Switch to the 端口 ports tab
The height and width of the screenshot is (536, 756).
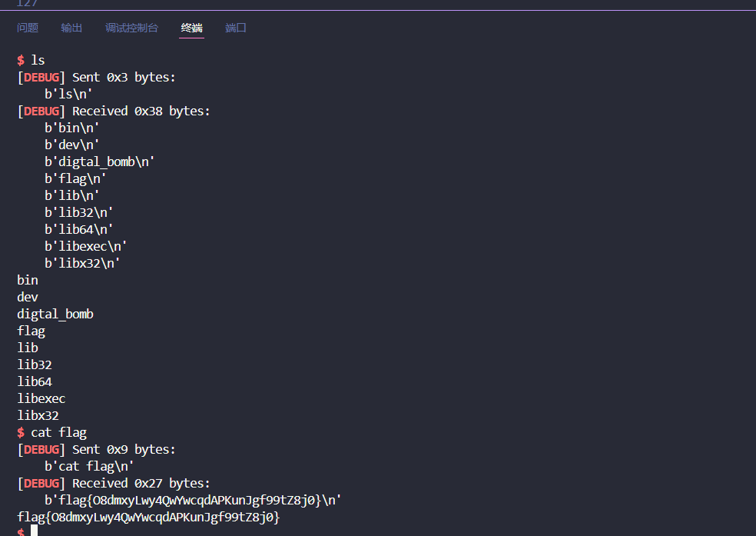(236, 28)
